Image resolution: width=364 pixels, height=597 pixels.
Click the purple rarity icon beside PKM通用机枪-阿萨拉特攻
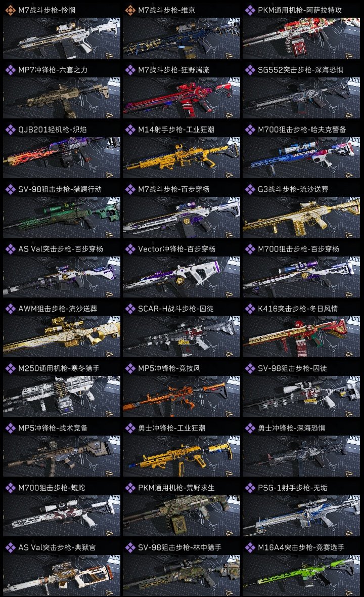click(x=250, y=10)
